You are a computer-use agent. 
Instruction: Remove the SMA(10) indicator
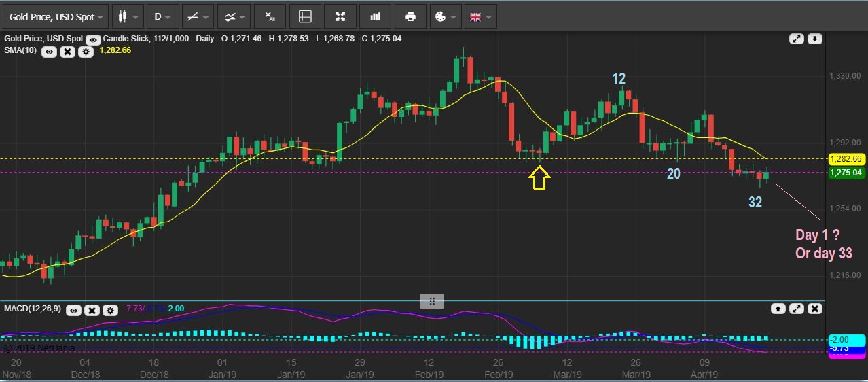coord(67,51)
